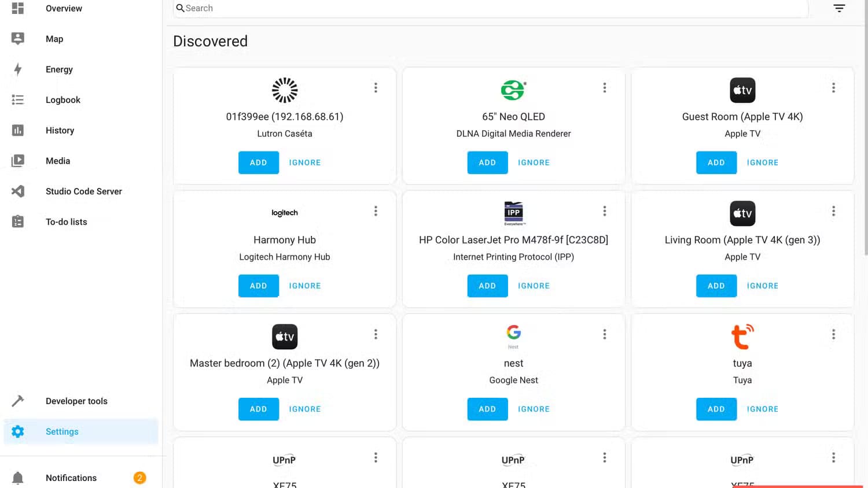Click the DLNA logo on 65" Neo QLED
This screenshot has width=868, height=488.
coord(513,90)
